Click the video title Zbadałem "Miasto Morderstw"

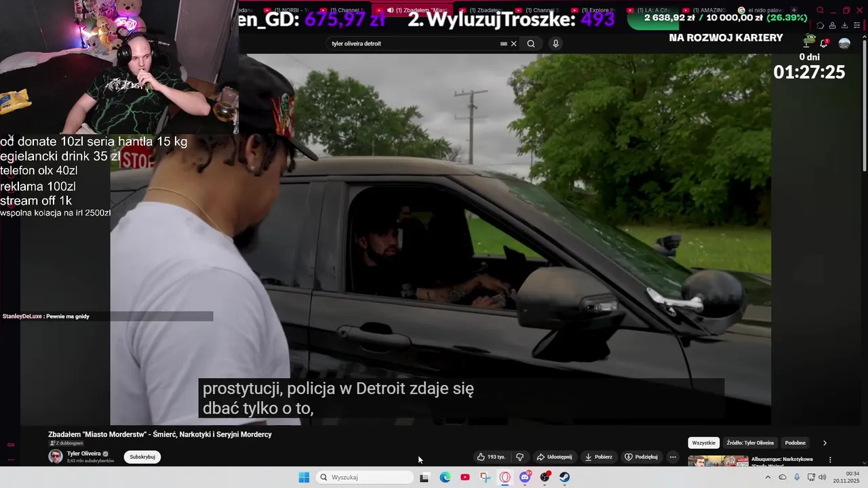[160, 434]
